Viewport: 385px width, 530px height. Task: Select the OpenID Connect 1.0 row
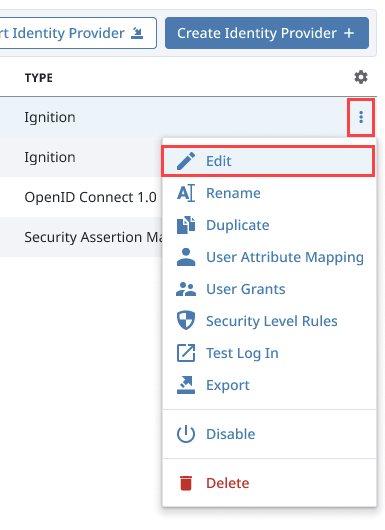[81, 197]
